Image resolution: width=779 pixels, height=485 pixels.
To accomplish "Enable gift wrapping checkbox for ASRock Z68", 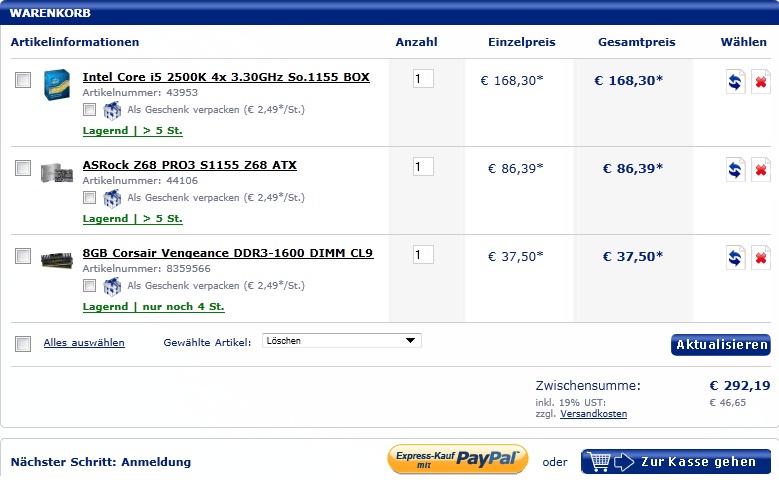I will pyautogui.click(x=89, y=198).
